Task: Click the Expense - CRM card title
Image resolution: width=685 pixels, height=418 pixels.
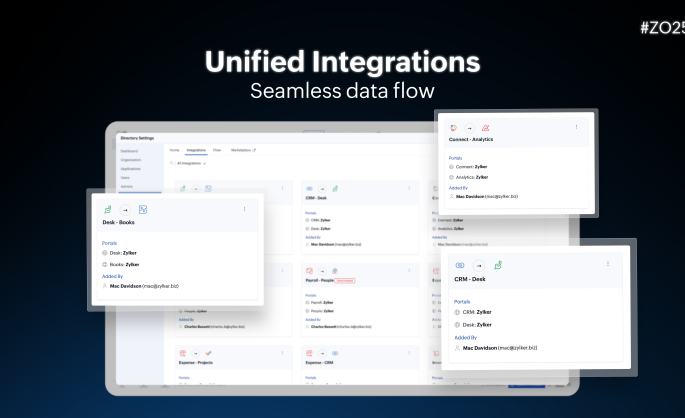Action: [319, 363]
